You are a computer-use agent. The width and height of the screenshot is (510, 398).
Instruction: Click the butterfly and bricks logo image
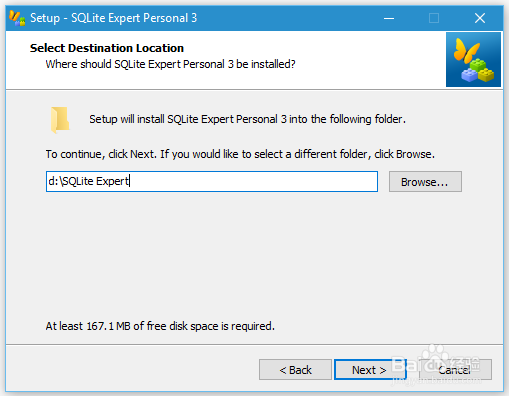click(x=474, y=60)
